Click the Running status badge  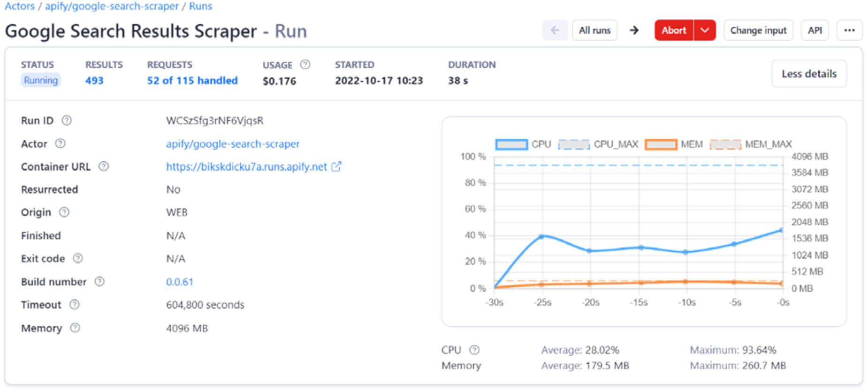click(41, 80)
